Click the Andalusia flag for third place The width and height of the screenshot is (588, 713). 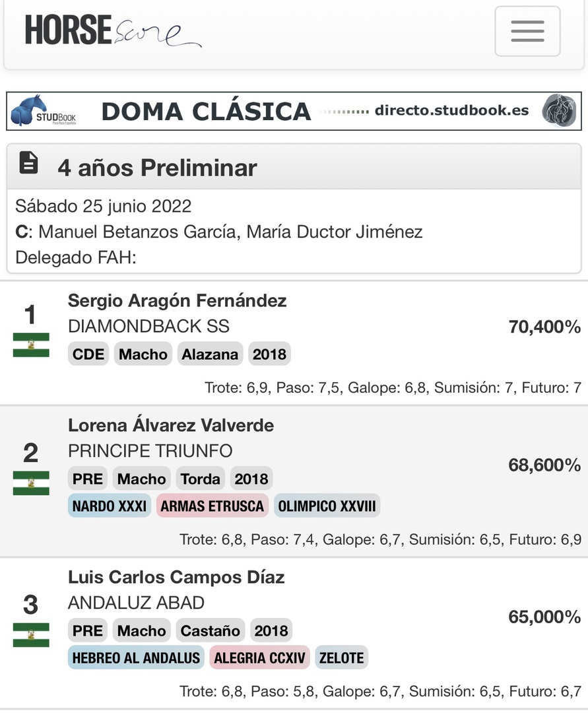[x=31, y=634]
